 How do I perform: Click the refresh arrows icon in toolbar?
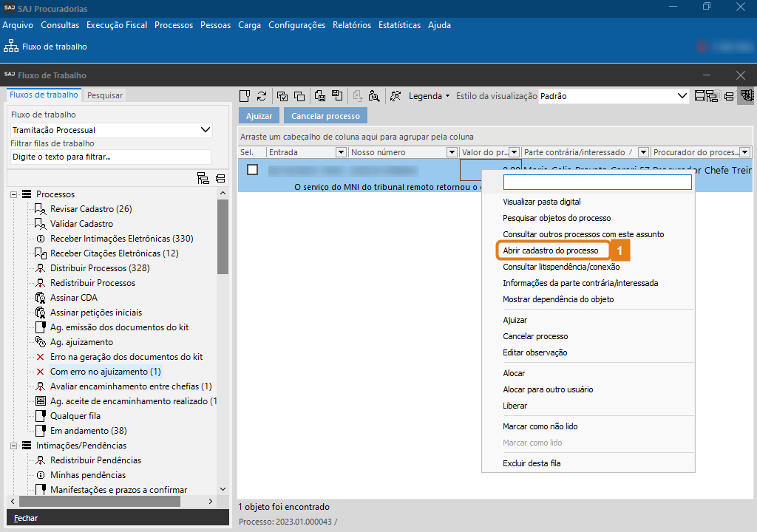click(262, 96)
